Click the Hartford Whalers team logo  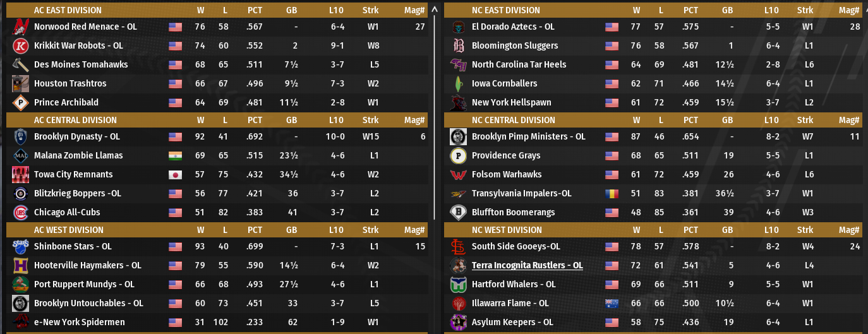point(458,284)
